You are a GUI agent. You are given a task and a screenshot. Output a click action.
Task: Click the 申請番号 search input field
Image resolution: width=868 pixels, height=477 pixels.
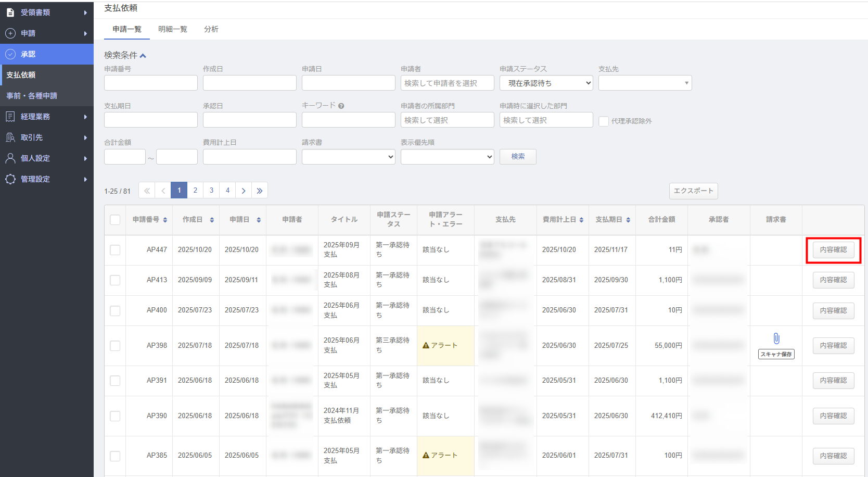coord(151,83)
